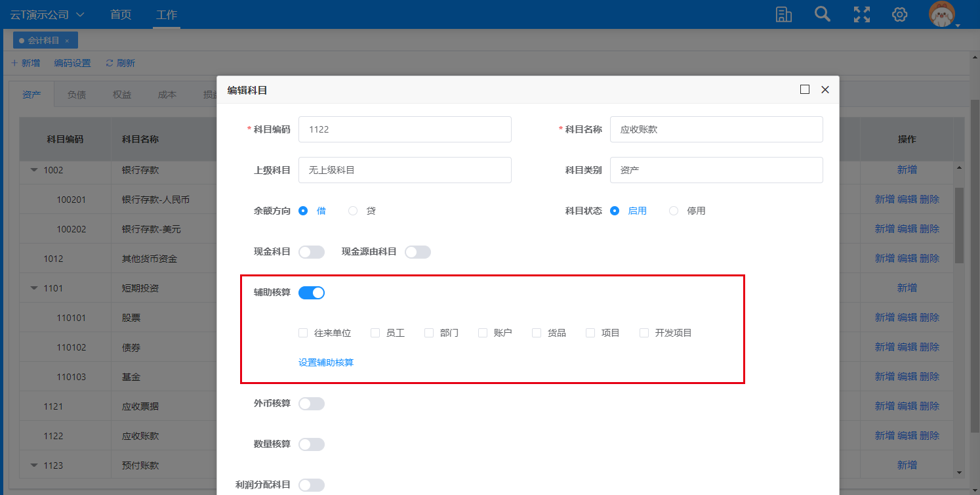
Task: Select the 贷 balance direction radio
Action: coord(354,211)
